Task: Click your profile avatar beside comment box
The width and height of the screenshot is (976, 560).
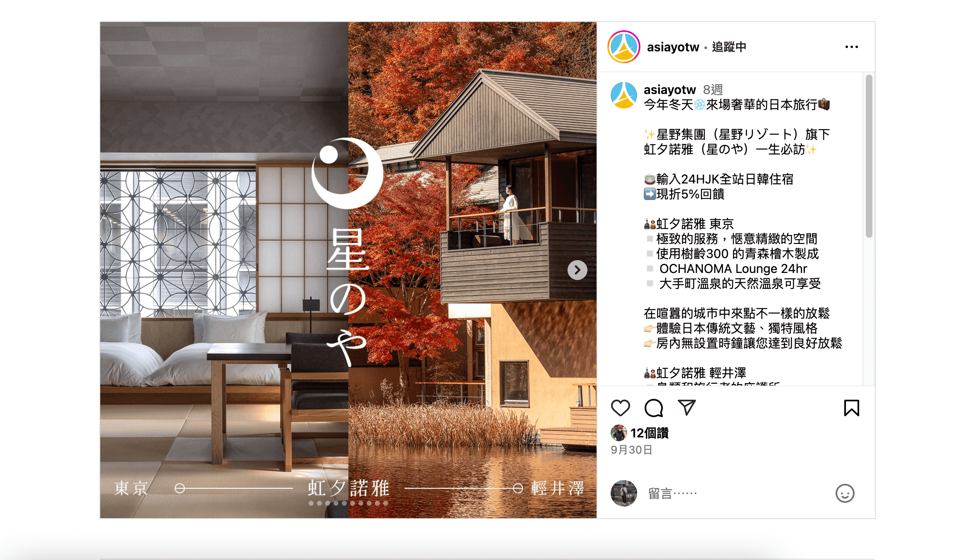Action: 623,493
